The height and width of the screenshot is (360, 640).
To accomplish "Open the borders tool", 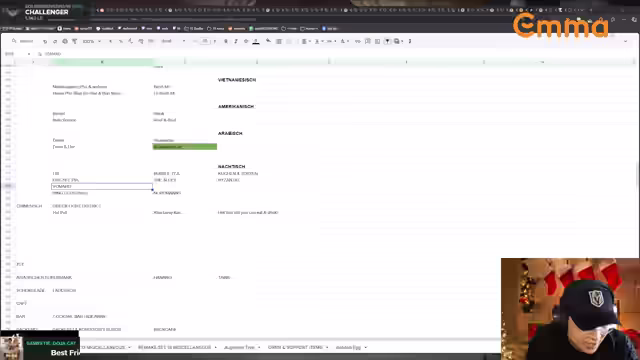I will click(x=279, y=41).
